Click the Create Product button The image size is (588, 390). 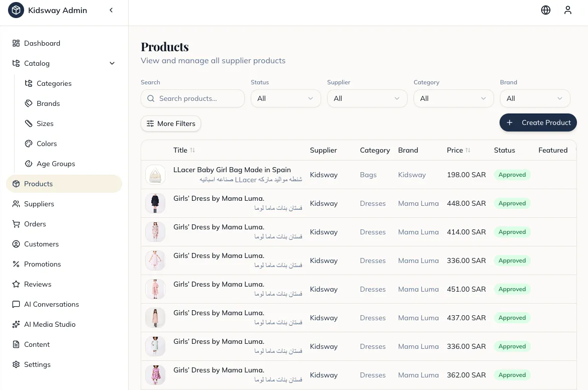538,122
